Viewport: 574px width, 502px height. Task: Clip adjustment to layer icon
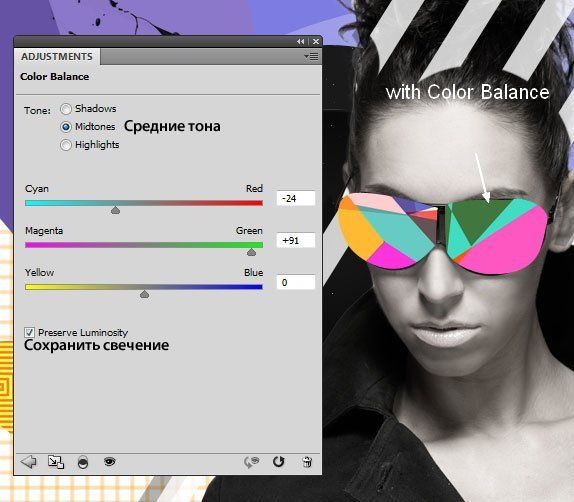pyautogui.click(x=83, y=462)
